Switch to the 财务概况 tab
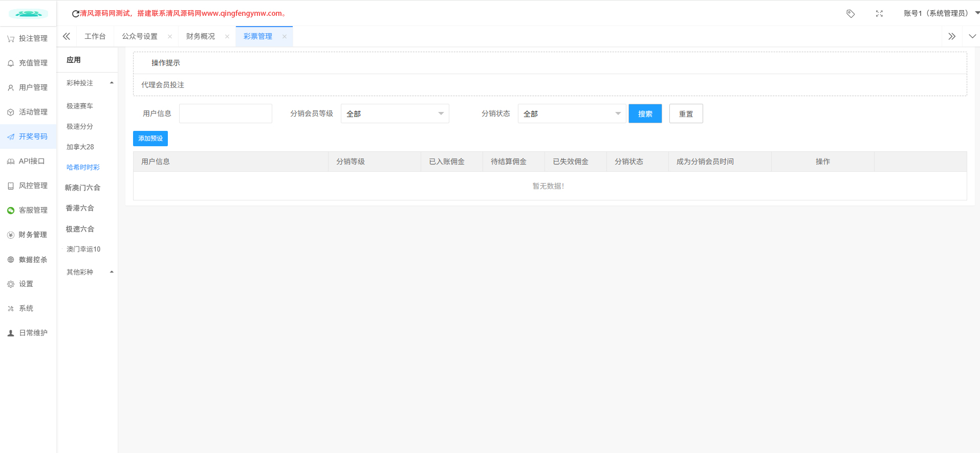Screen dimensions: 980x453 coord(201,36)
